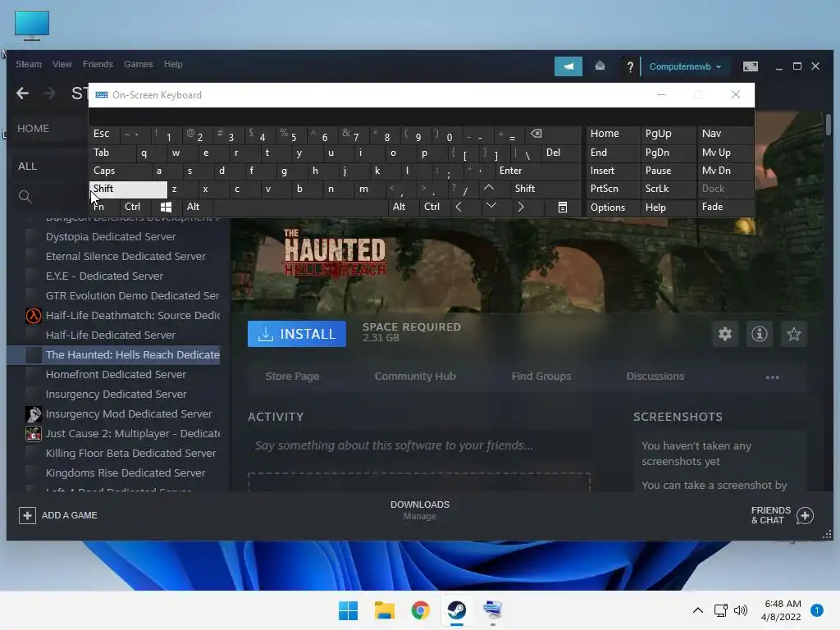Open the Steam notifications bell icon
The width and height of the screenshot is (840, 630).
point(600,66)
